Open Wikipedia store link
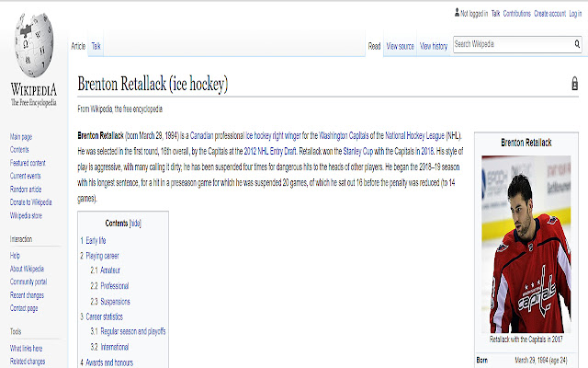Viewport: 588px width, 368px height. (x=26, y=215)
